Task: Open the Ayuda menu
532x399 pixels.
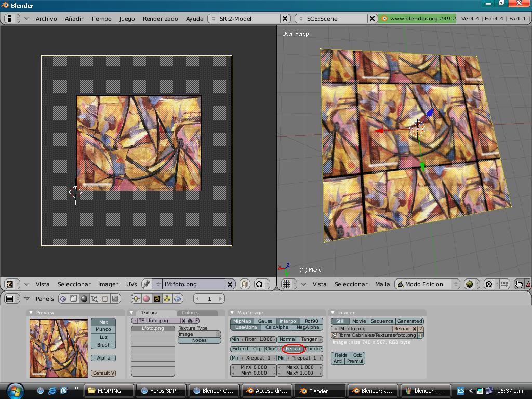Action: pos(194,19)
